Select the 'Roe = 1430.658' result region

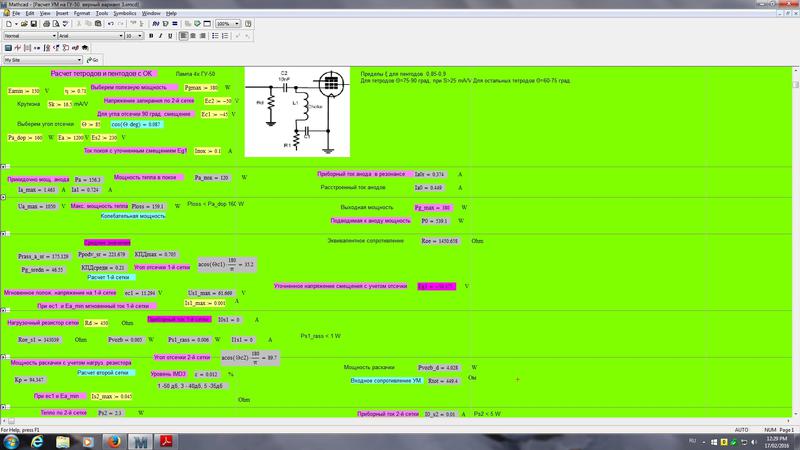point(439,241)
